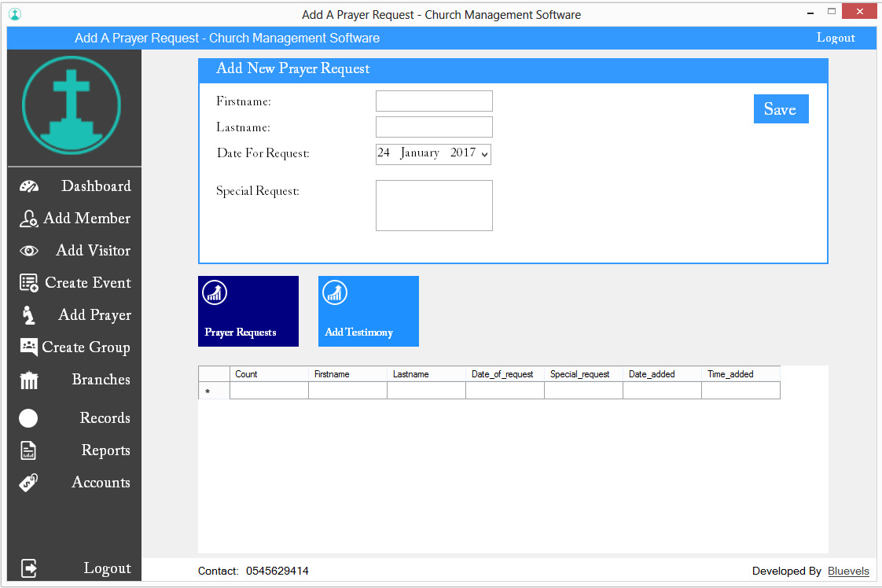Open the Add Testimony tile
The width and height of the screenshot is (882, 588).
coord(369,311)
